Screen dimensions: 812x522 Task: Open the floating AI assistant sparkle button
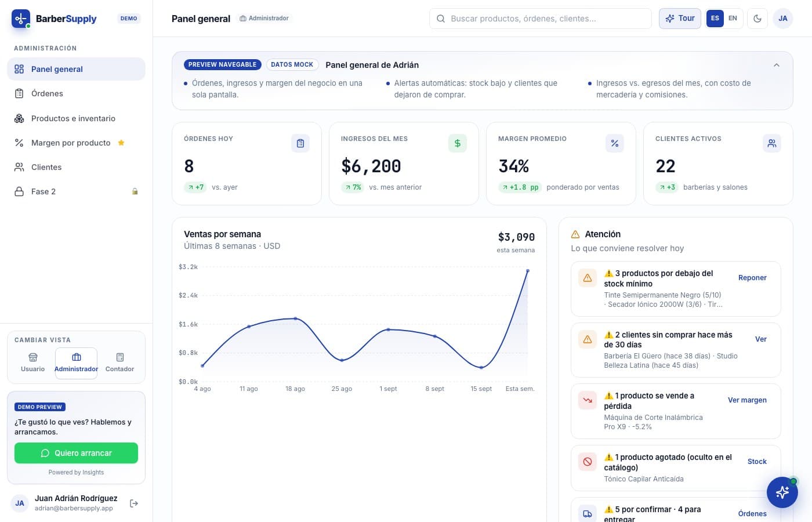pos(782,492)
